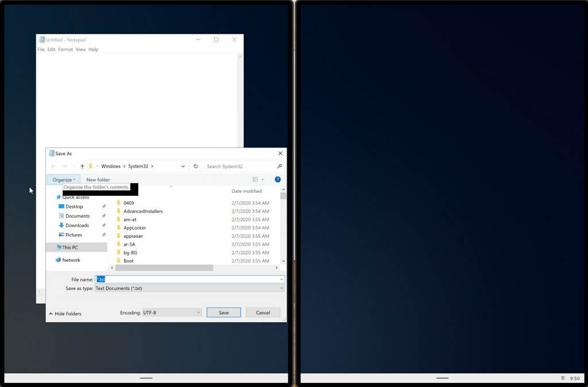Viewport: 588px width, 387px height.
Task: Open the Save as type dropdown
Action: tap(189, 288)
